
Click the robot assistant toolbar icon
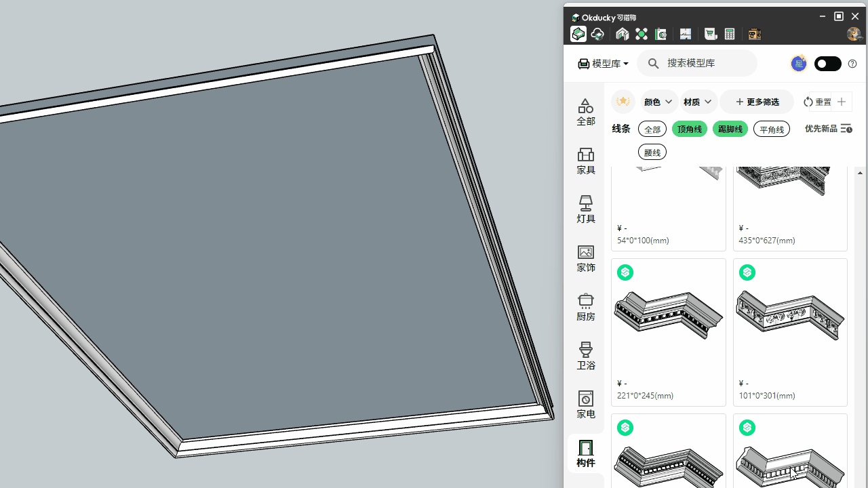(754, 34)
